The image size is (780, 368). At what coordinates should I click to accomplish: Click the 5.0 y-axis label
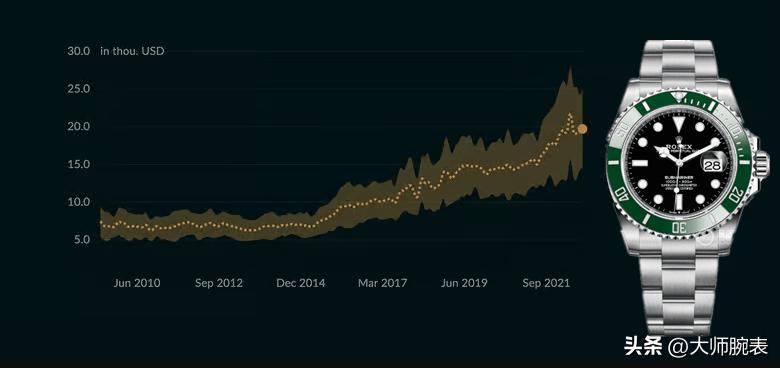click(x=82, y=240)
